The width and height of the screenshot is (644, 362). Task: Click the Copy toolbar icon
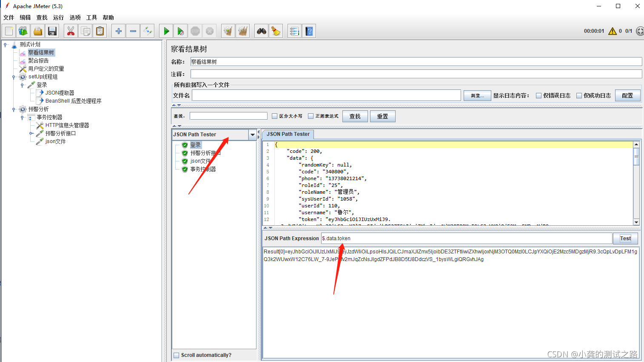(x=85, y=31)
